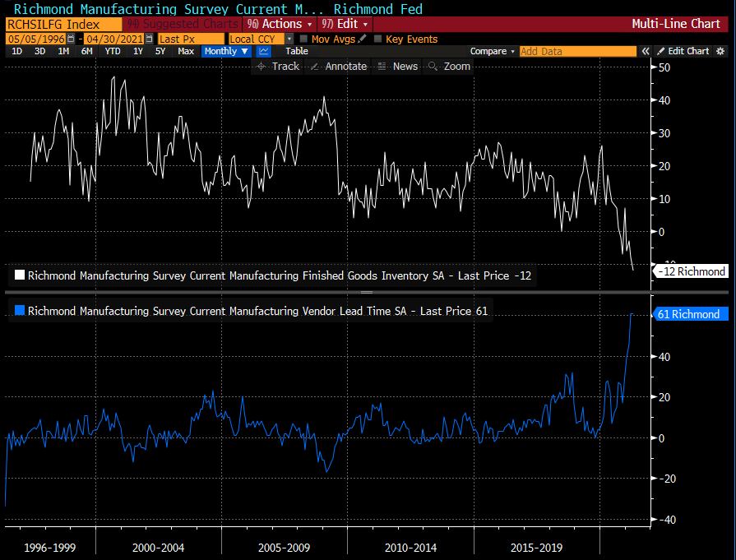736x560 pixels.
Task: Activate the Zoom magnifier tool
Action: [449, 67]
